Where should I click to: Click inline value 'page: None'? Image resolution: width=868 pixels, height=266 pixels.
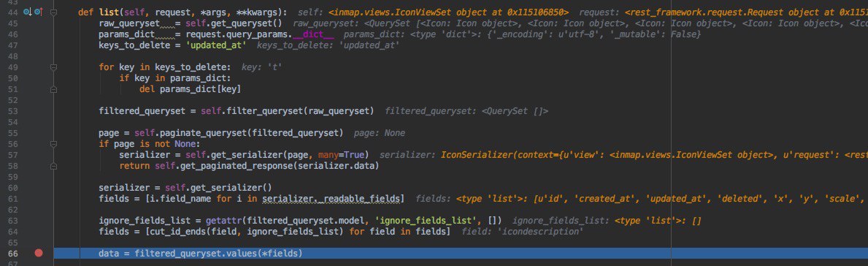379,133
